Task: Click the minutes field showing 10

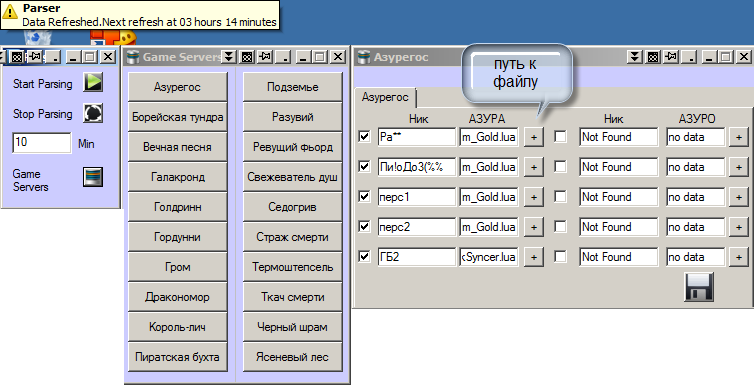Action: (42, 143)
